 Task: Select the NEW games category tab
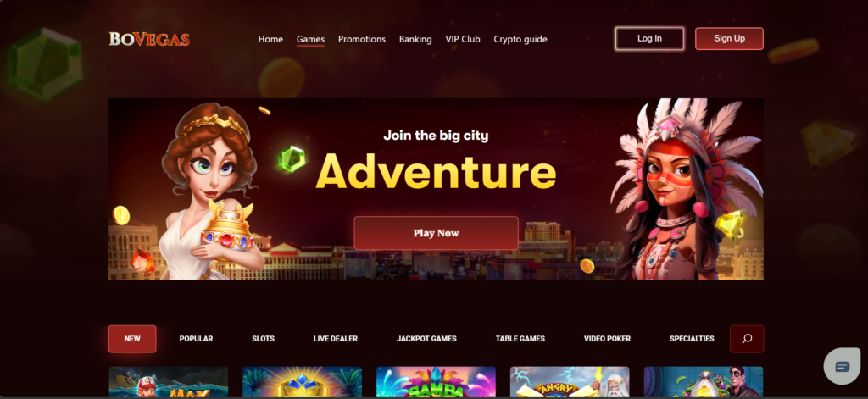132,339
